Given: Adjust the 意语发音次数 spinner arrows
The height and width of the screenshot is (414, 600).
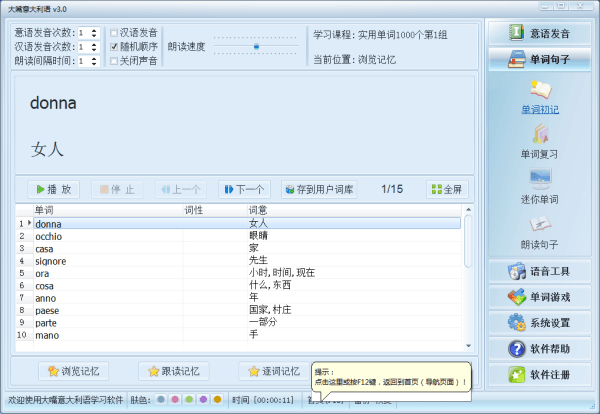Looking at the screenshot, I should point(94,32).
